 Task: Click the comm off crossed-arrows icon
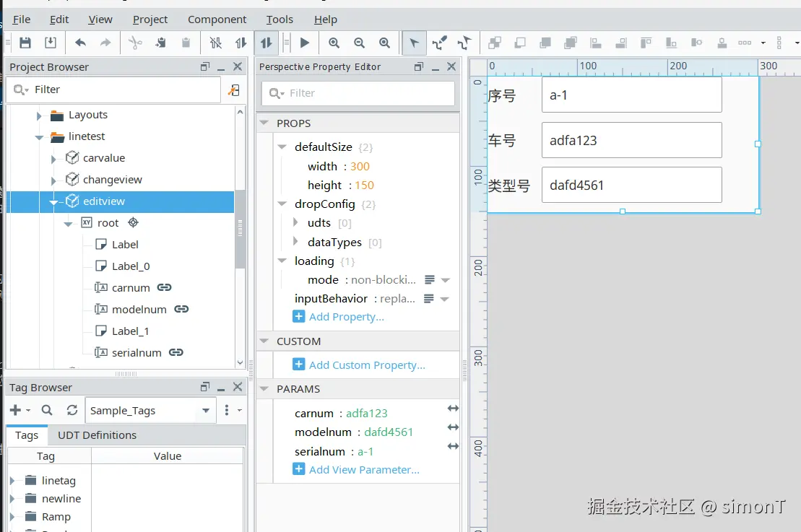215,43
